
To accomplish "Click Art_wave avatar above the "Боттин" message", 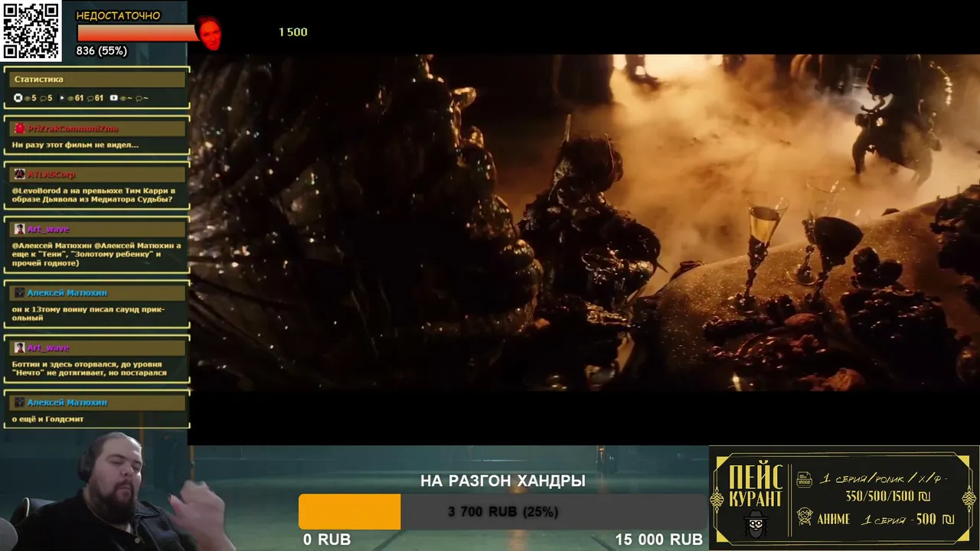I will [x=20, y=347].
